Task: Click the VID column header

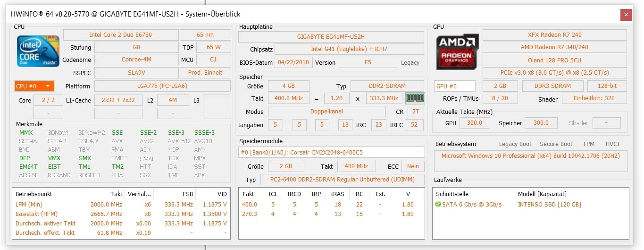Action: point(213,194)
